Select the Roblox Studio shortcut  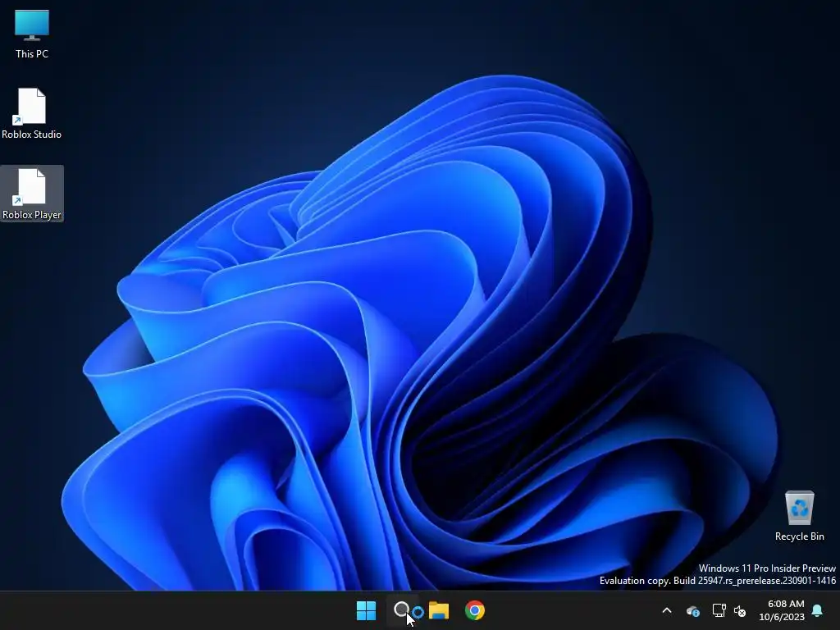point(32,113)
